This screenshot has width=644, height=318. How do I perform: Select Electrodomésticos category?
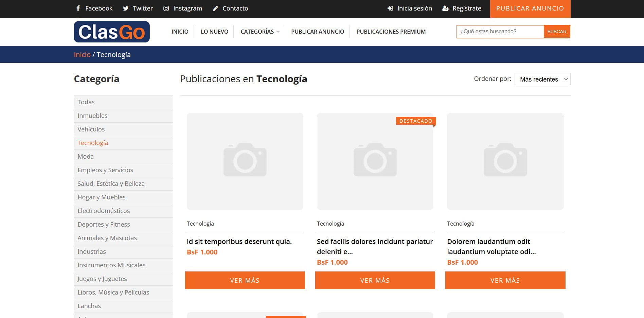click(x=123, y=211)
